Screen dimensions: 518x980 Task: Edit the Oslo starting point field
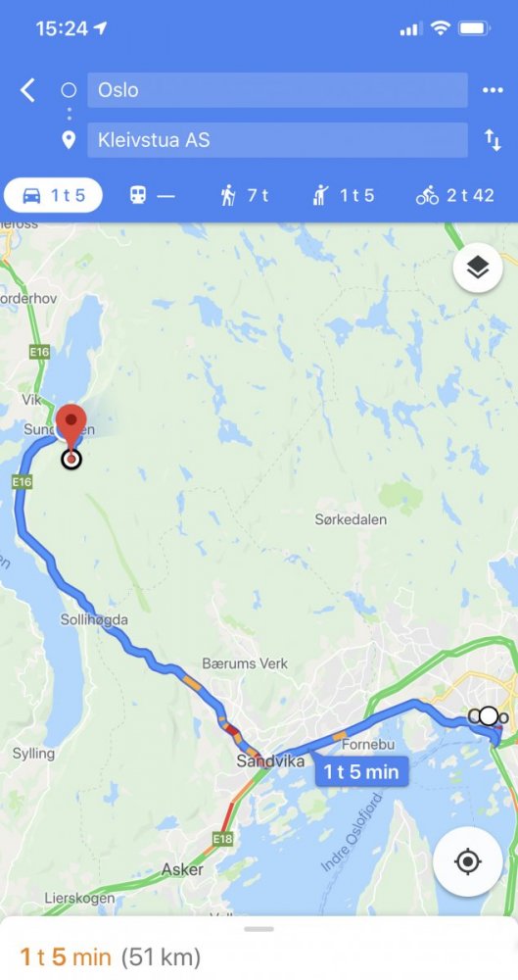click(x=277, y=90)
